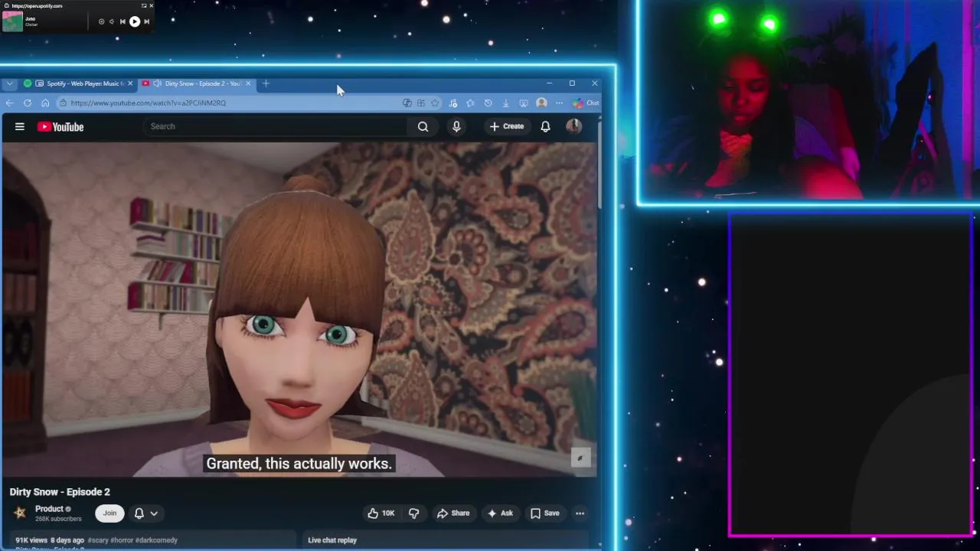This screenshot has width=980, height=551.
Task: Click the Juno album art thumbnail
Action: point(12,21)
